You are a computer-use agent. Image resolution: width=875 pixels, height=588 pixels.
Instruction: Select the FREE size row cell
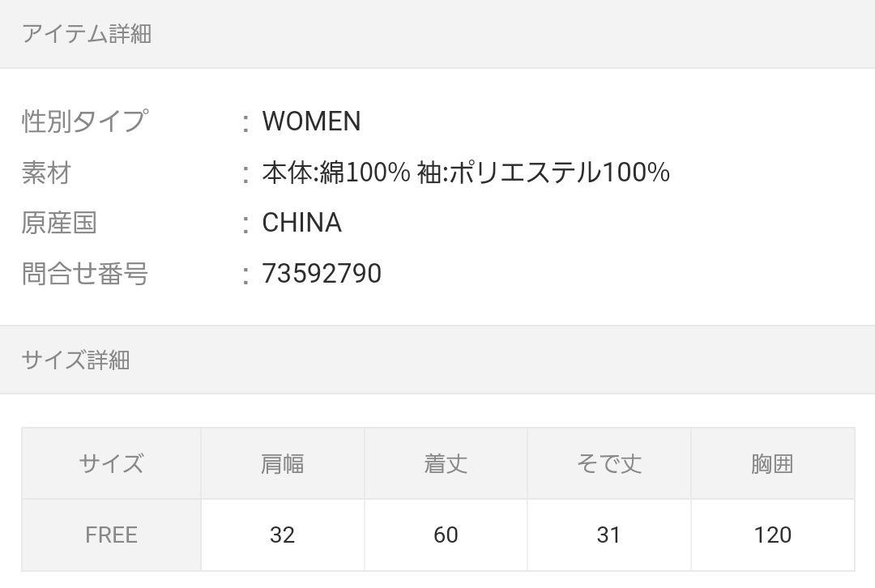click(111, 535)
